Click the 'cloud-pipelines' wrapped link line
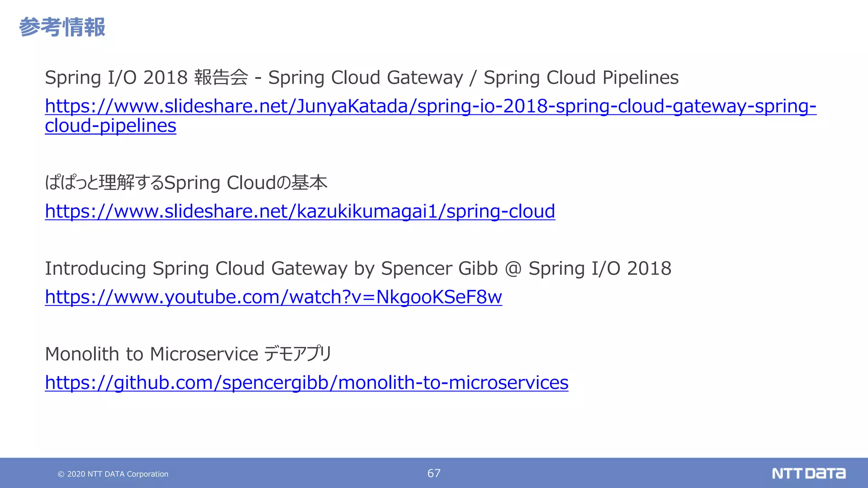 [111, 126]
